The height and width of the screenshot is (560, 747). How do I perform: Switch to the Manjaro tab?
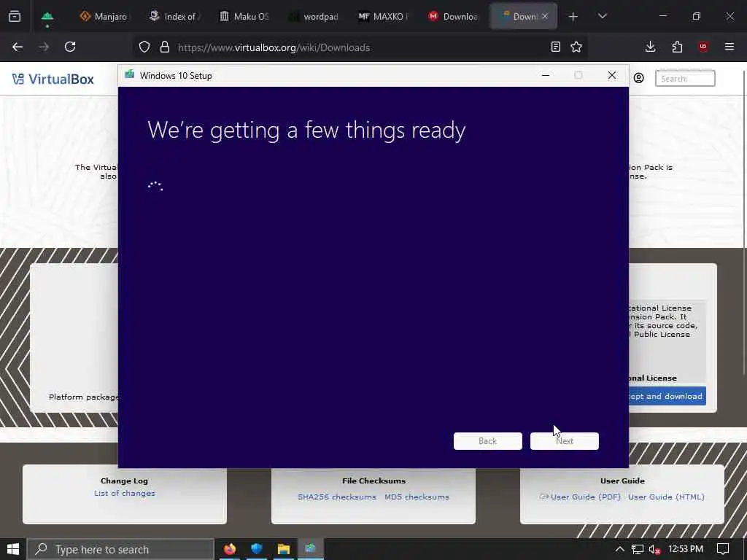104,17
